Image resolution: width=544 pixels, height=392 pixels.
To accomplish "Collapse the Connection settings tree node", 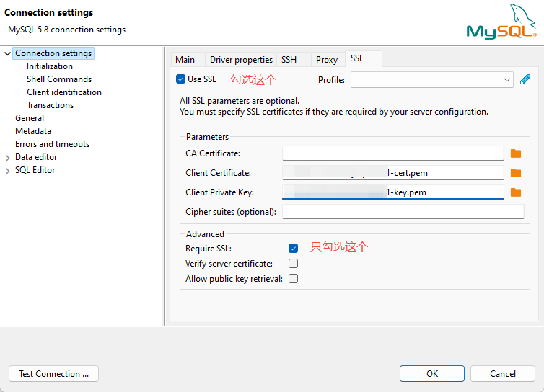I will pos(7,53).
